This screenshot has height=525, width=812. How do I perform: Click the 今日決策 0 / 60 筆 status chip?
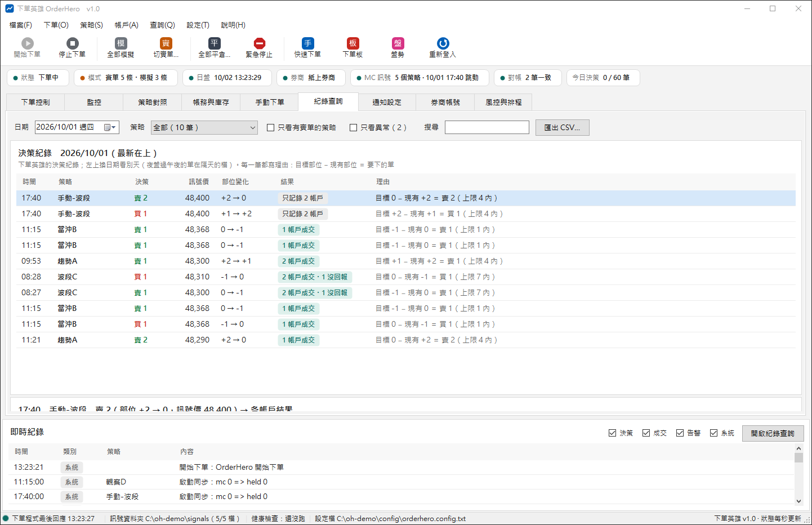tap(603, 78)
